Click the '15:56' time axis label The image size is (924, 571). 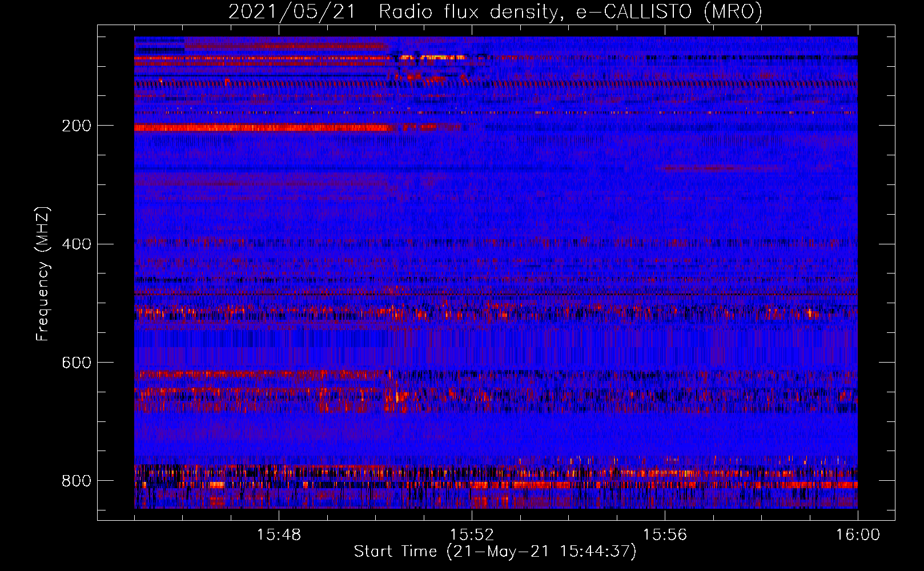coord(665,535)
